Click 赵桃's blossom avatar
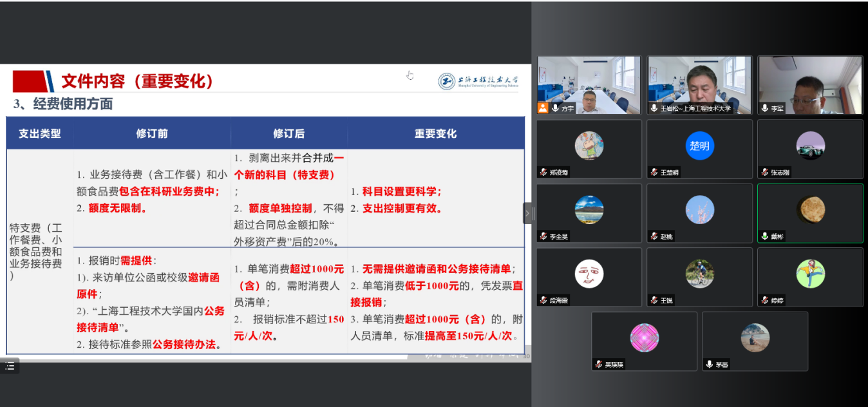The width and height of the screenshot is (868, 407). pos(699,209)
